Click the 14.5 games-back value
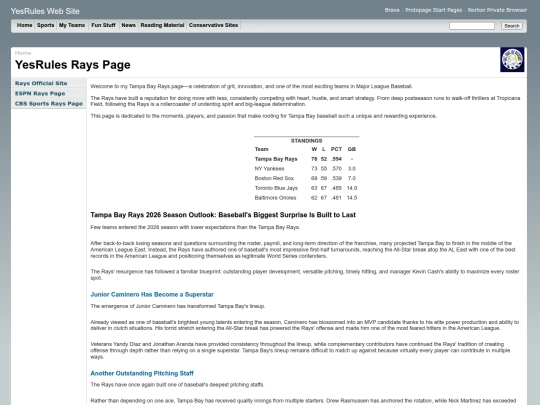 [x=352, y=198]
